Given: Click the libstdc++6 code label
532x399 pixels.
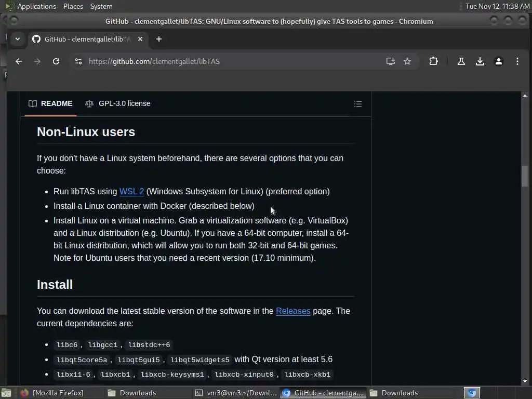Looking at the screenshot, I should pyautogui.click(x=149, y=345).
